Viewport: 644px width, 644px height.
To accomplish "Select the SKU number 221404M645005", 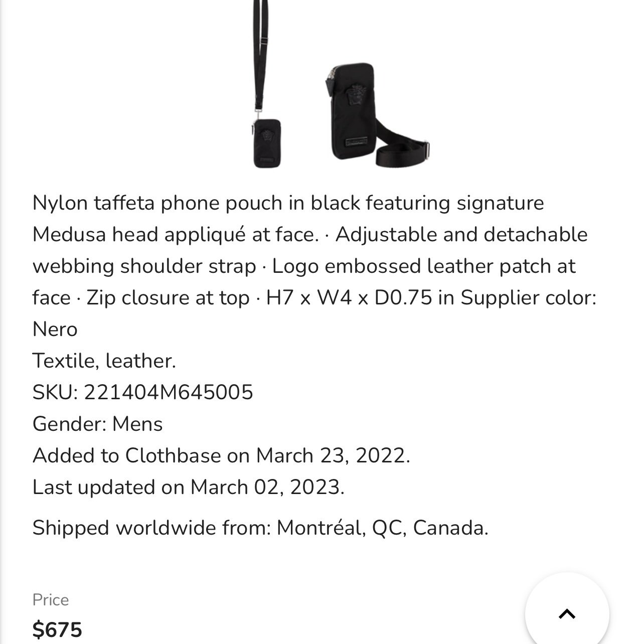I will point(169,392).
